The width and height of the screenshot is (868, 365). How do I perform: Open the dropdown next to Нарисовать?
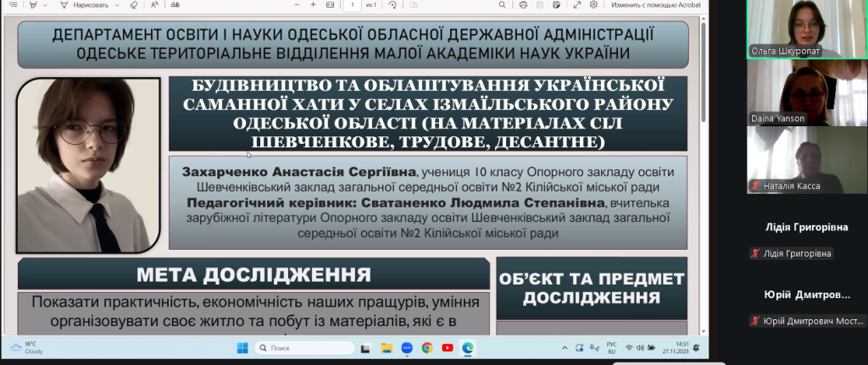117,5
